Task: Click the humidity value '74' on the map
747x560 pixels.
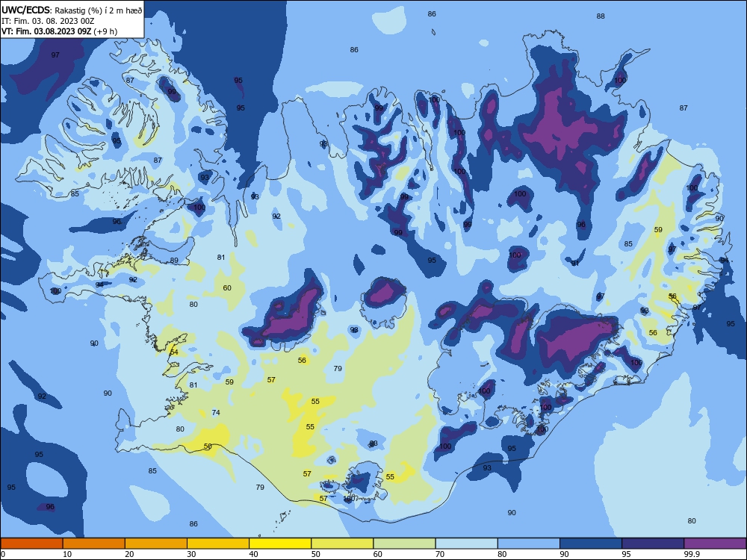Action: click(x=216, y=413)
